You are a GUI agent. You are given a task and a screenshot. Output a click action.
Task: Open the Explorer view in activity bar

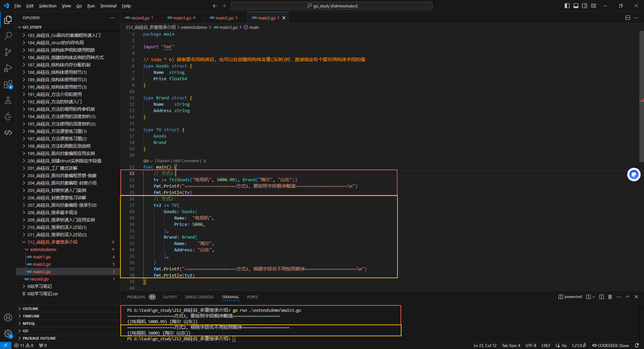(8, 20)
